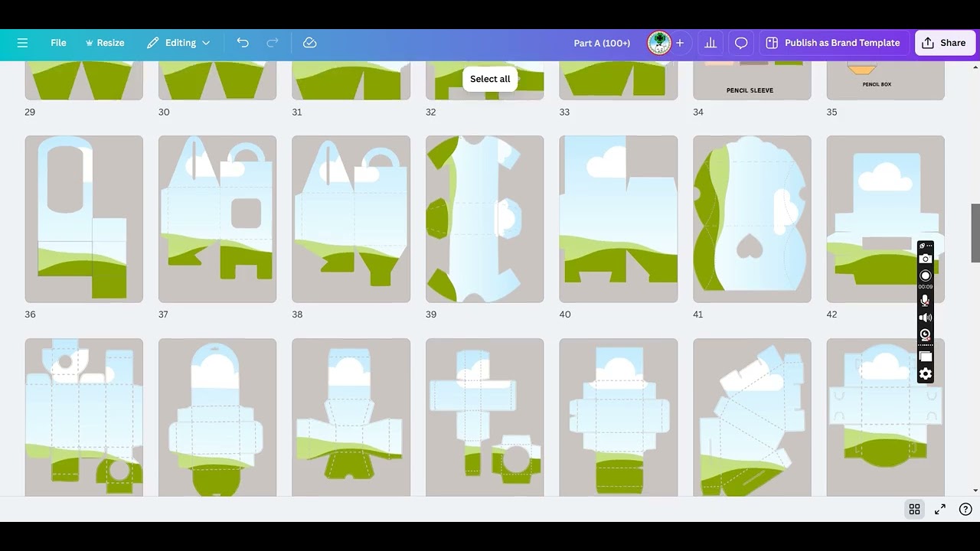This screenshot has width=980, height=551.
Task: Open the help question mark
Action: click(x=965, y=509)
